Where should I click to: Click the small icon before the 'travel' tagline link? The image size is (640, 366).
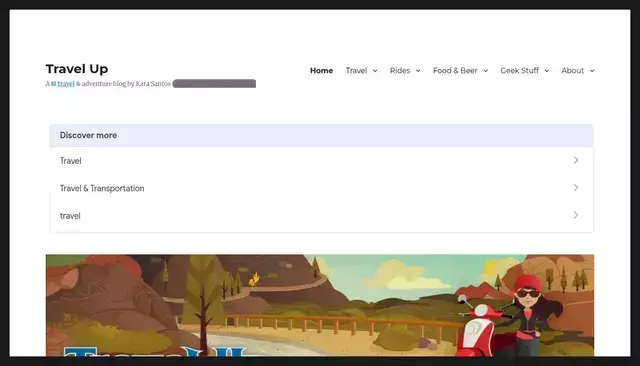[x=53, y=84]
